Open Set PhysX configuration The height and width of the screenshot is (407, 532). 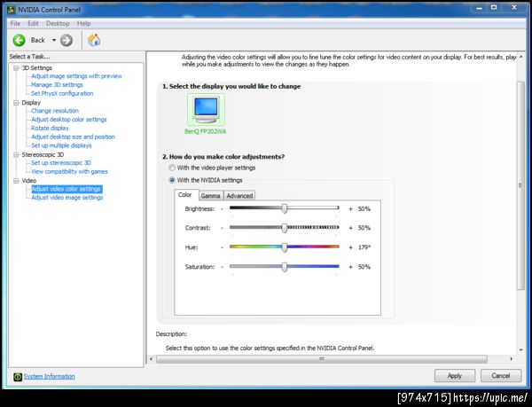click(62, 93)
